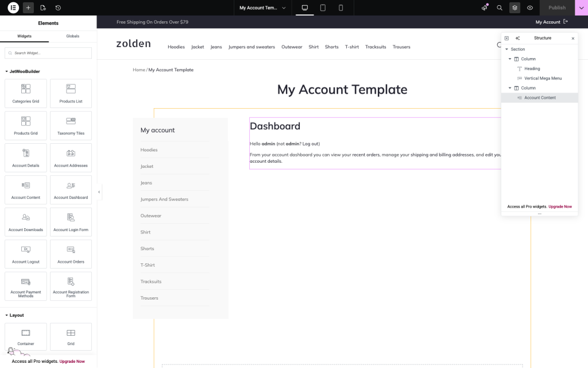This screenshot has height=368, width=588.
Task: Select the Account Registration Form widget
Action: pos(71,286)
